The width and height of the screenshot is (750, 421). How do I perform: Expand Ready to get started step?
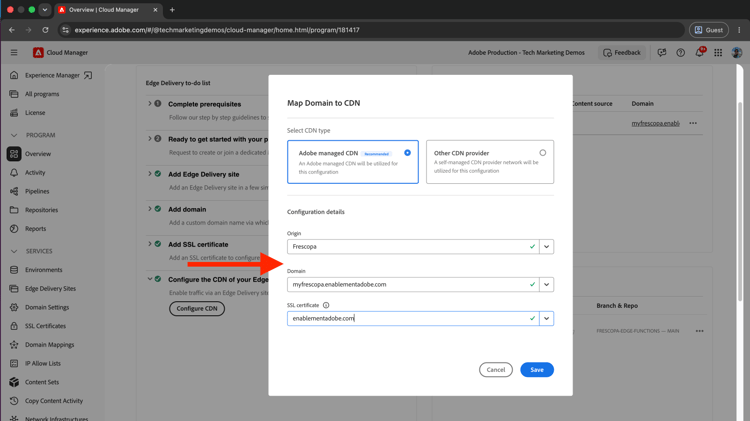[150, 139]
